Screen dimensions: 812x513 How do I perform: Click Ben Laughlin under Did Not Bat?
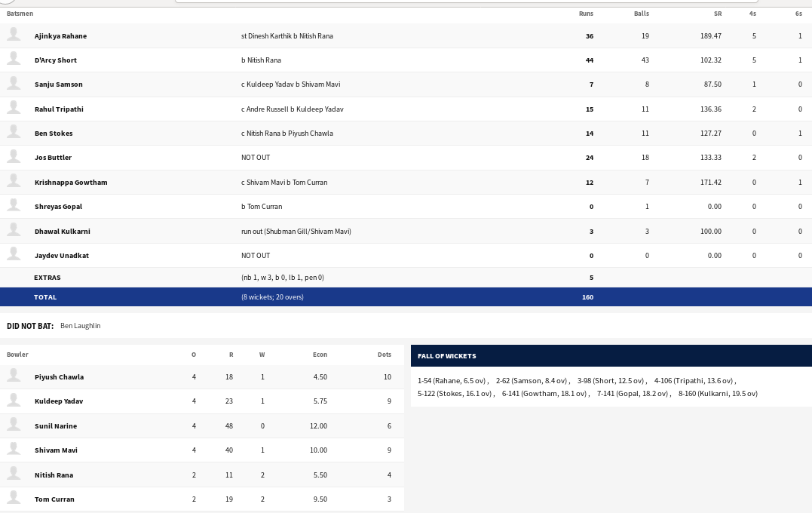coord(80,326)
